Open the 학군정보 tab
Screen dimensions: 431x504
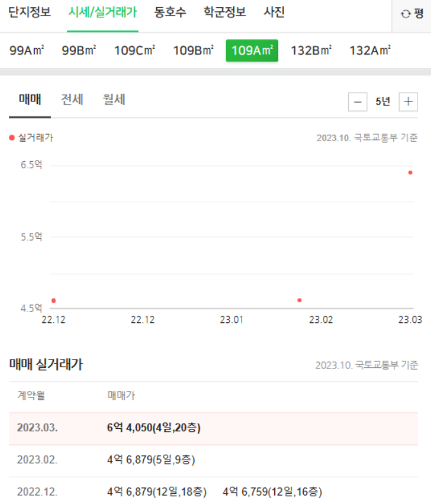(225, 12)
